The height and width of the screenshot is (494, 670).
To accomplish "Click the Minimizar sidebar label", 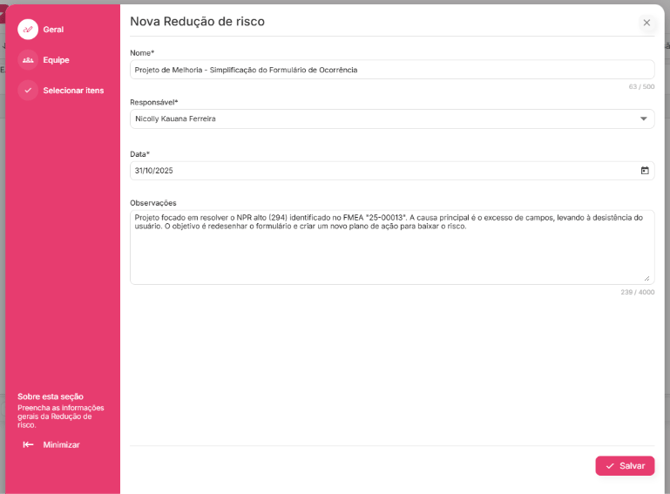I will tap(61, 445).
